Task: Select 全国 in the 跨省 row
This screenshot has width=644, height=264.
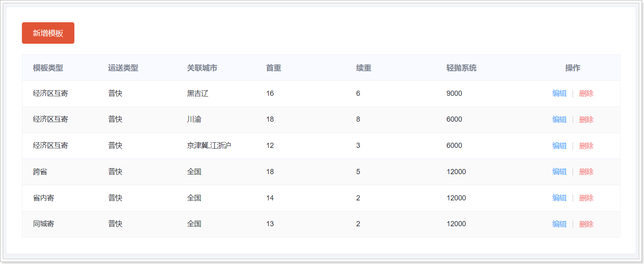Action: [x=194, y=172]
